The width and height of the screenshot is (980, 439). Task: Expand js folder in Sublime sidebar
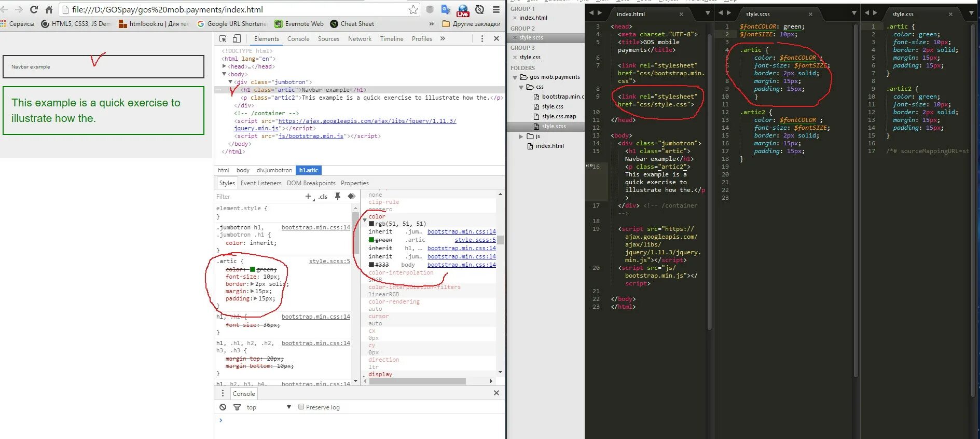pos(521,136)
